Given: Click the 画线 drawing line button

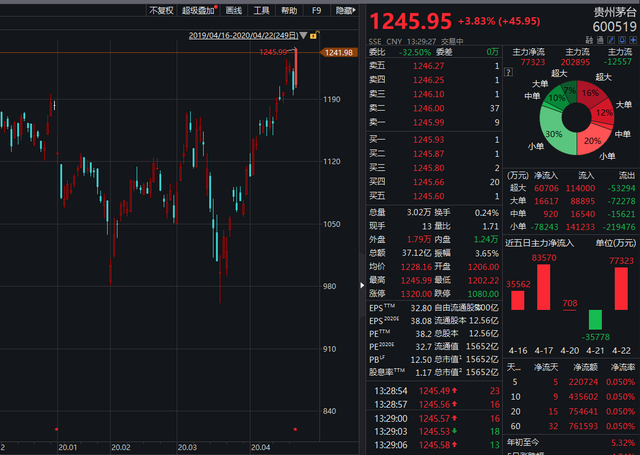Looking at the screenshot, I should tap(234, 10).
